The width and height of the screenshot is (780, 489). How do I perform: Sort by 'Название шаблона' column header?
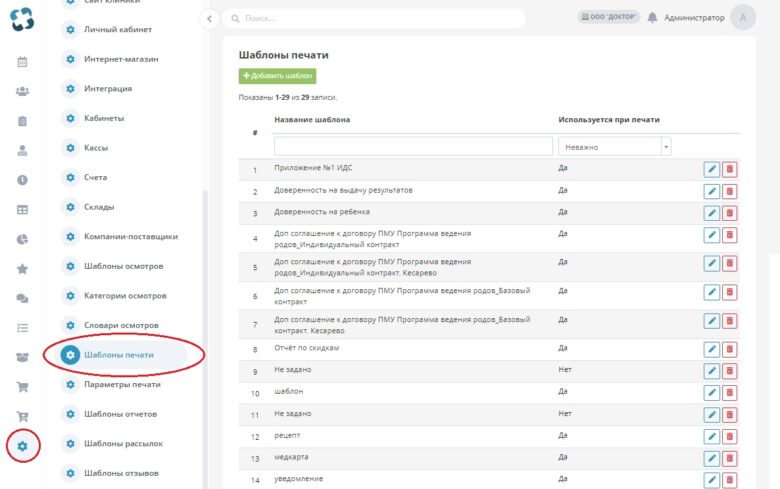312,120
